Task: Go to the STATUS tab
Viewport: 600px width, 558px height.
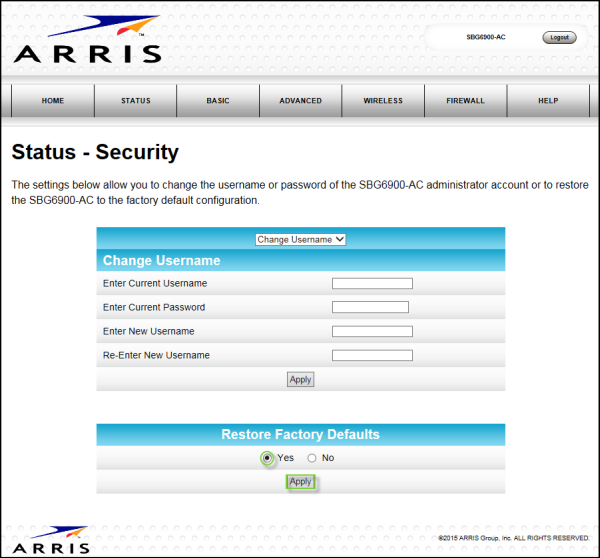Action: click(x=136, y=101)
